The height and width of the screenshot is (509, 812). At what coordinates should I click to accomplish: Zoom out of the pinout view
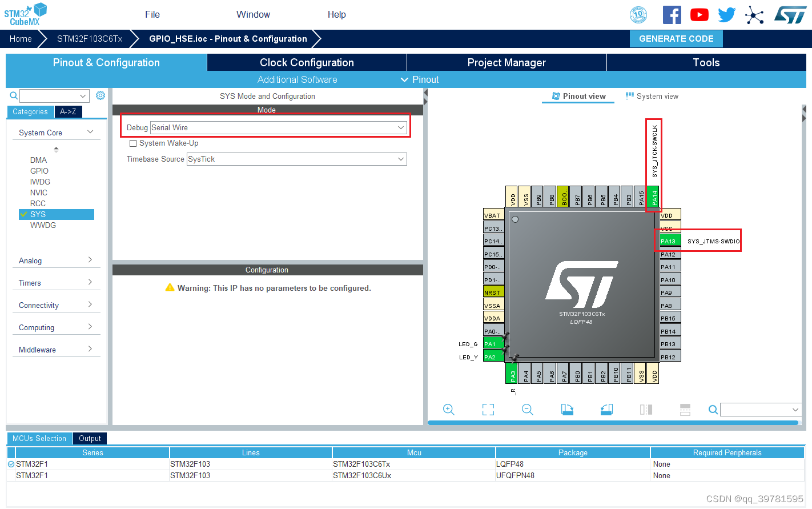click(x=527, y=410)
